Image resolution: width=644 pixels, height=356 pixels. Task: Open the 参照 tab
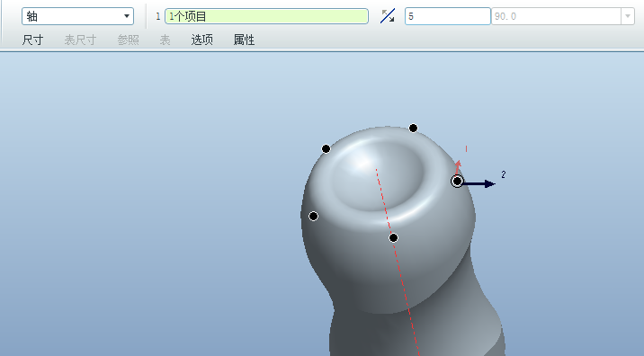128,40
